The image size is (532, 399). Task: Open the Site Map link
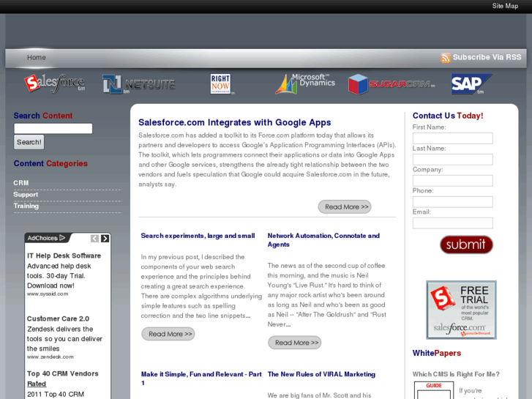tap(505, 6)
